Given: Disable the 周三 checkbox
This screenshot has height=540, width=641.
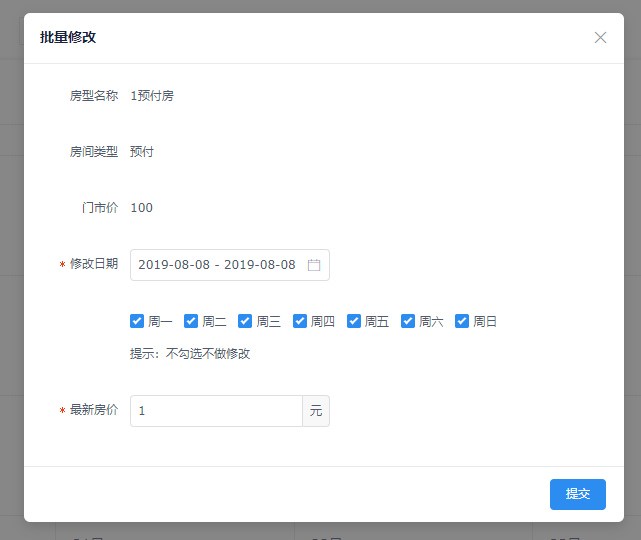Looking at the screenshot, I should click(x=245, y=321).
